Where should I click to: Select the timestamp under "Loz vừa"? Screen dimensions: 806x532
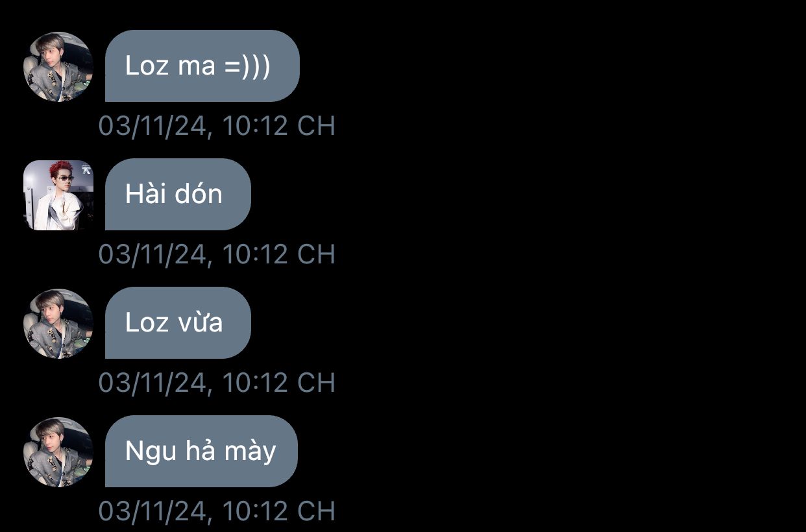point(217,383)
